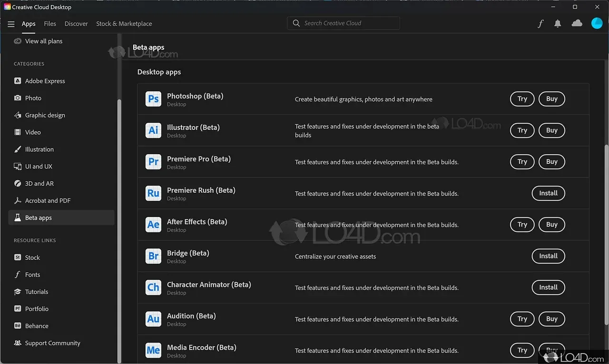Select the Video category
The height and width of the screenshot is (364, 609).
pos(61,132)
